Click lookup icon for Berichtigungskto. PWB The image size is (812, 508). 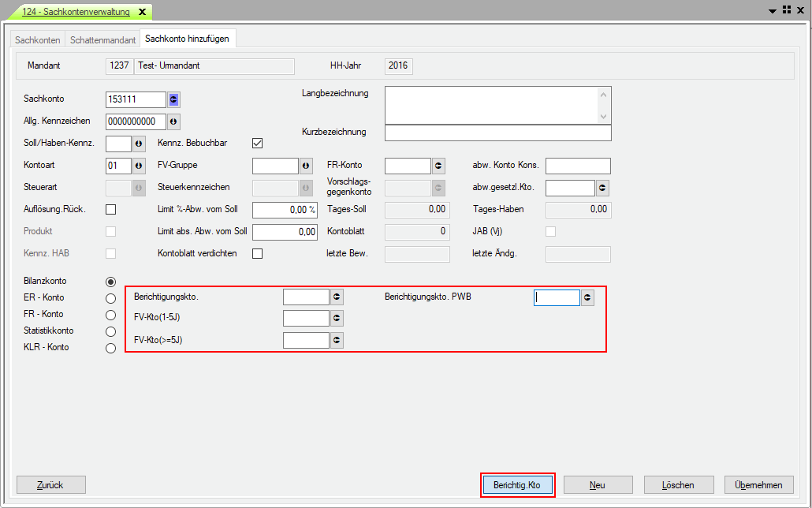point(587,297)
